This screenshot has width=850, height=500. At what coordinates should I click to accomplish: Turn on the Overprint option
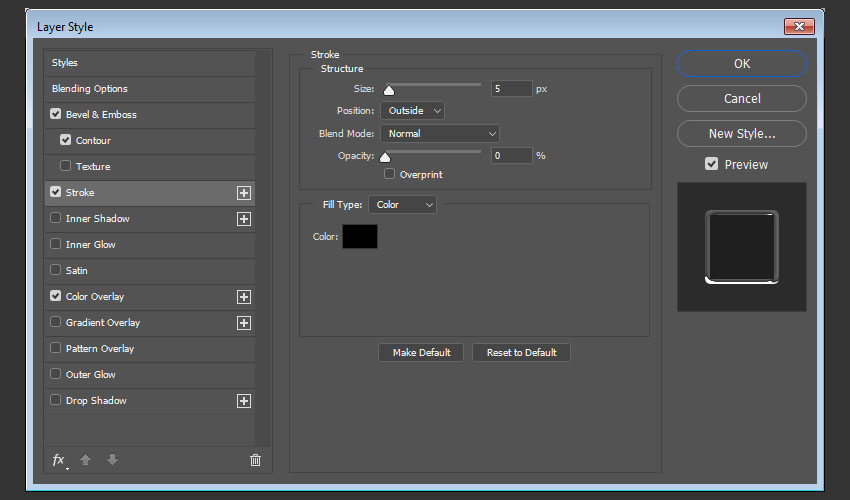(x=390, y=175)
